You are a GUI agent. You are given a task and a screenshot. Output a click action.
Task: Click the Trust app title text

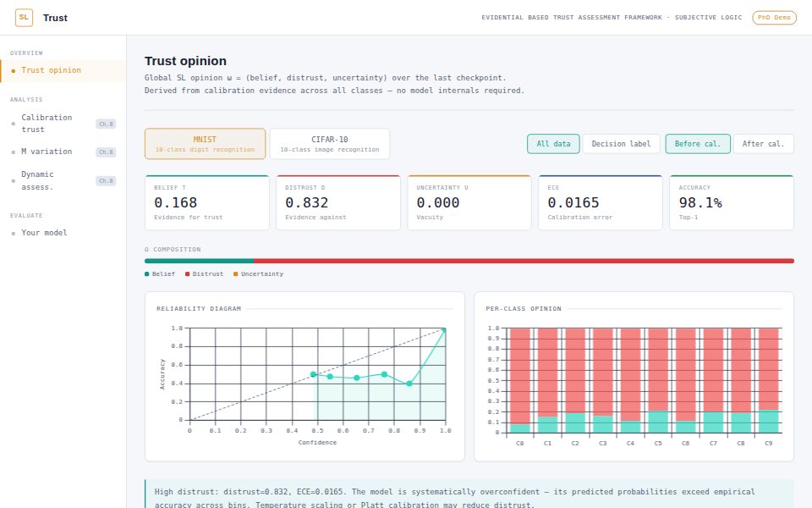point(56,18)
